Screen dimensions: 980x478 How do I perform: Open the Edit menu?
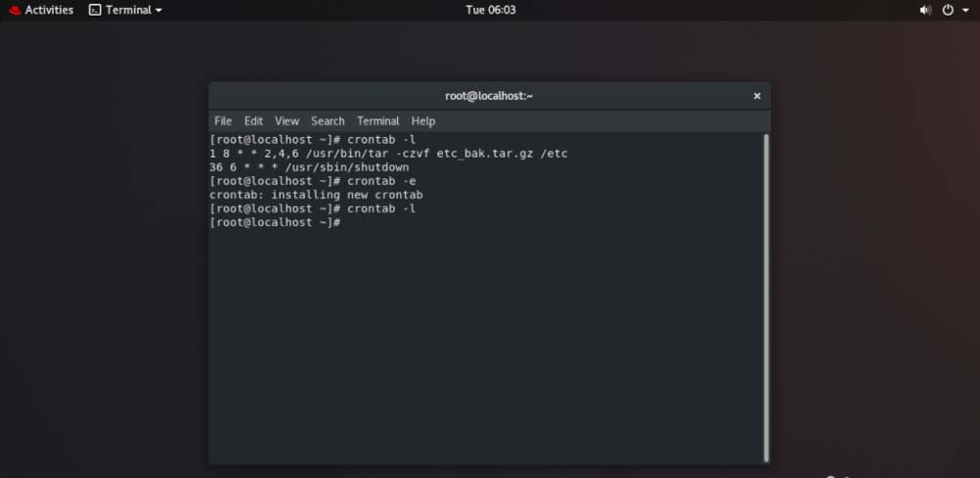[253, 120]
